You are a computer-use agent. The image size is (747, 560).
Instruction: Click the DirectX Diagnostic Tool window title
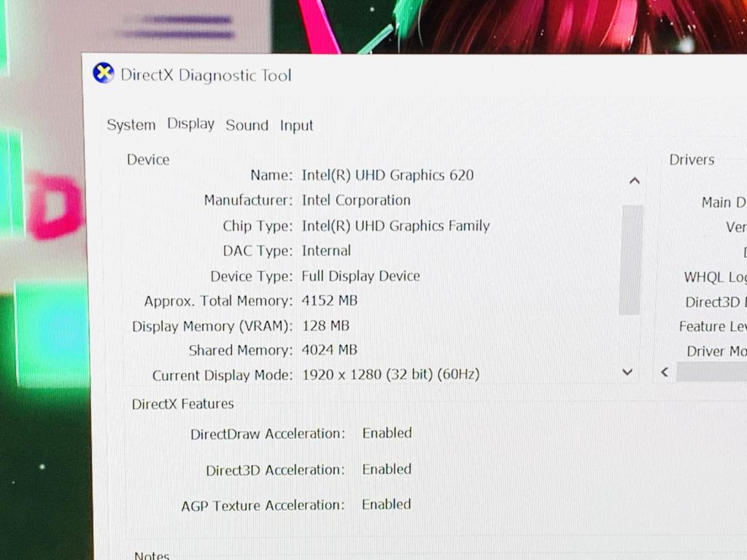tap(206, 75)
